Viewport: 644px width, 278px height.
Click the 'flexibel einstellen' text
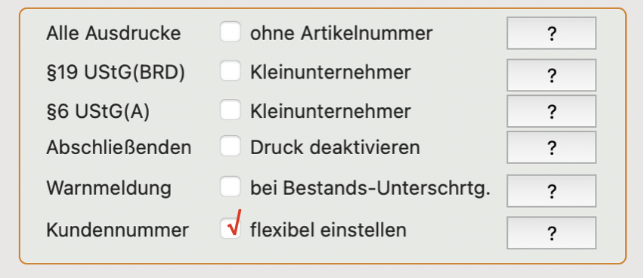point(328,230)
